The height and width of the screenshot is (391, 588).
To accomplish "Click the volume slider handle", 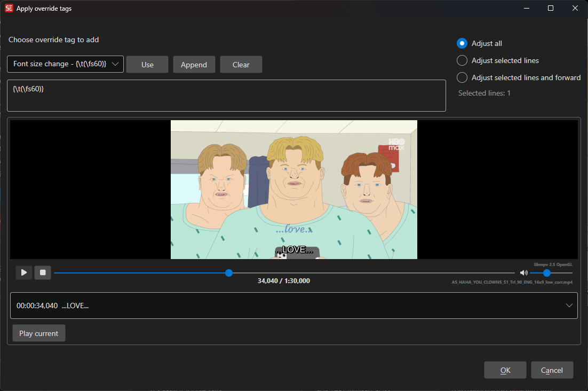I will pyautogui.click(x=547, y=273).
